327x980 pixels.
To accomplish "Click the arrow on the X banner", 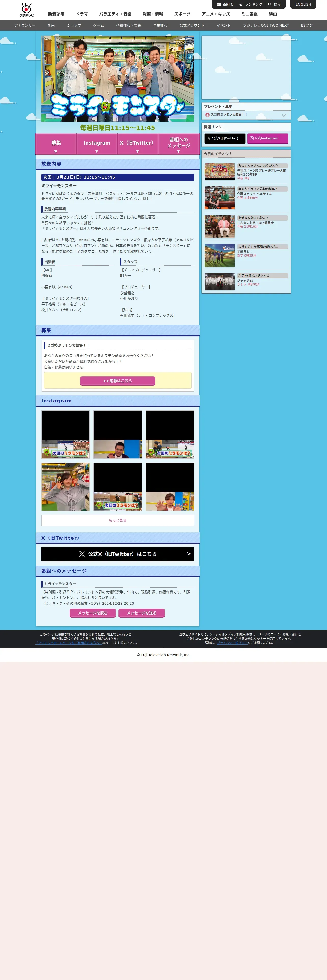I will tap(189, 554).
